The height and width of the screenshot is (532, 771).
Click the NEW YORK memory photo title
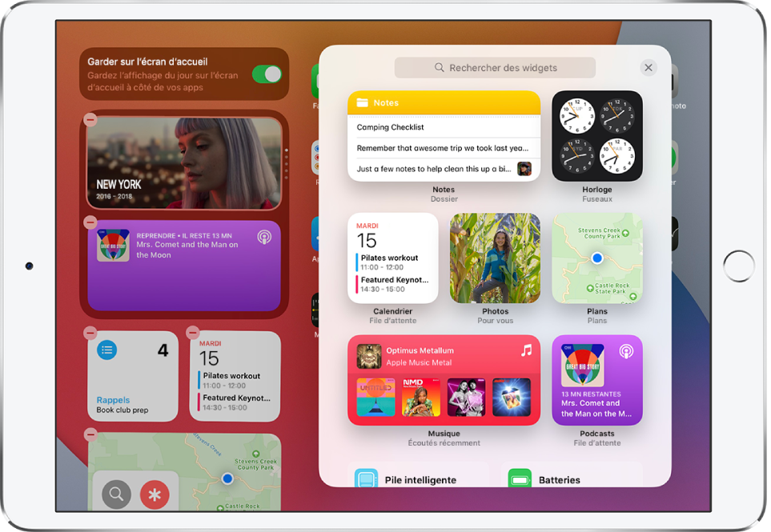(x=118, y=185)
